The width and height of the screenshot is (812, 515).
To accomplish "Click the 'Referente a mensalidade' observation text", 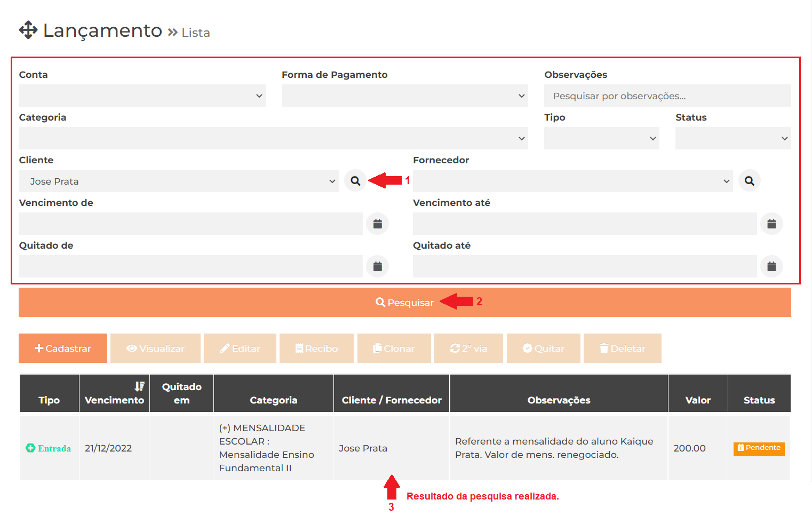I will pyautogui.click(x=554, y=448).
